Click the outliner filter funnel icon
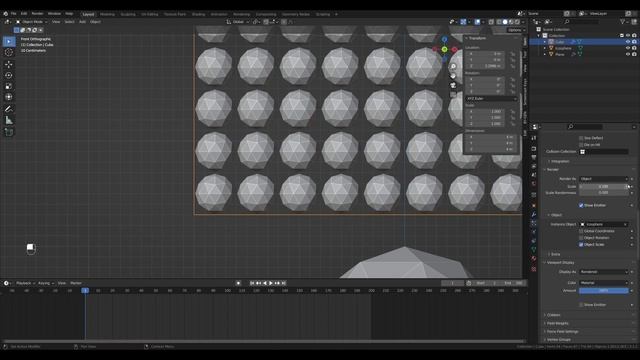Screen dimensions: 640x360 tap(622, 21)
